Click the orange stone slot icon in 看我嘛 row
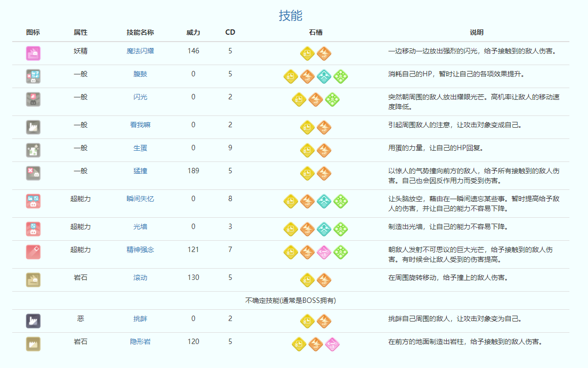The height and width of the screenshot is (368, 588). tap(324, 127)
